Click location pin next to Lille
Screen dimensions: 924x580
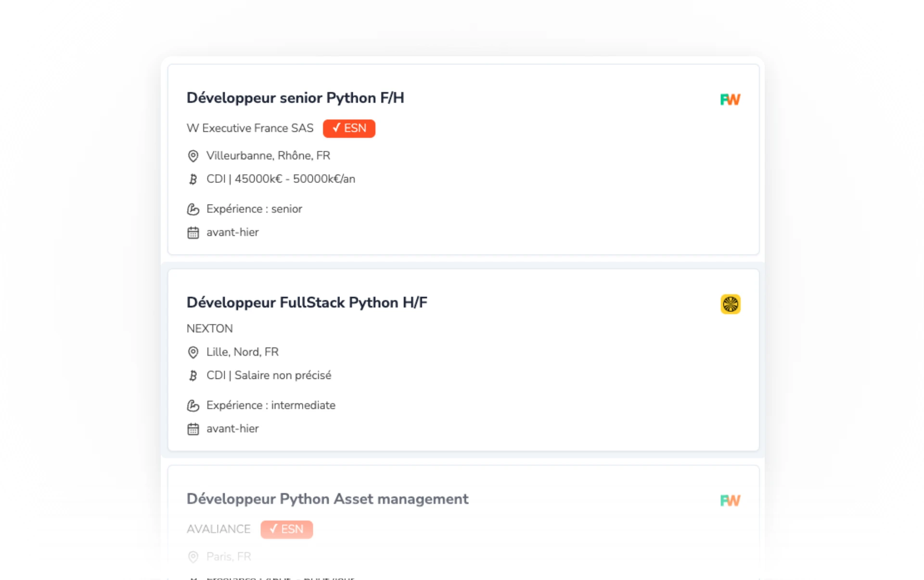(193, 352)
